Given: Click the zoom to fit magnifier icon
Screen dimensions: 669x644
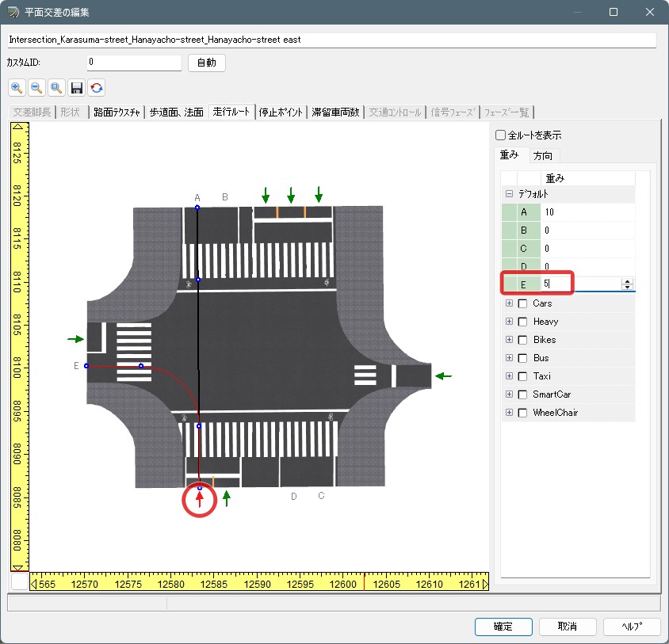Looking at the screenshot, I should click(56, 87).
